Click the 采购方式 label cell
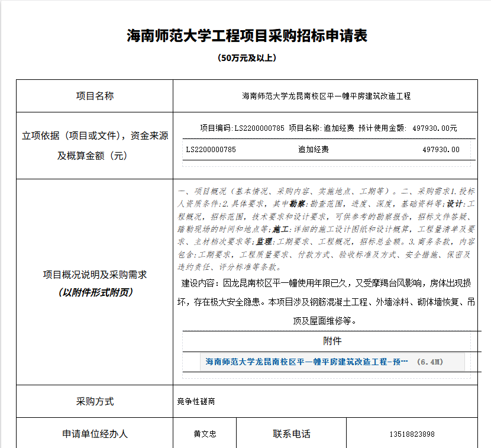The height and width of the screenshot is (448, 491). coord(95,401)
